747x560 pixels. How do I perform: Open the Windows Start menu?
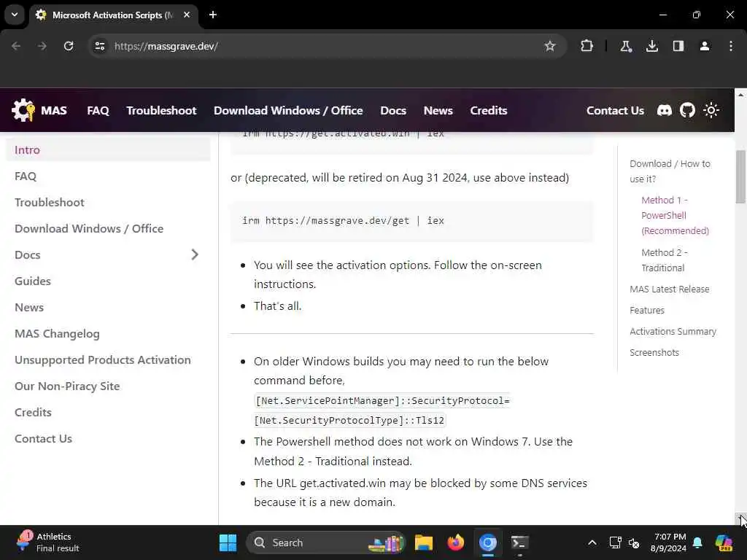coord(228,542)
